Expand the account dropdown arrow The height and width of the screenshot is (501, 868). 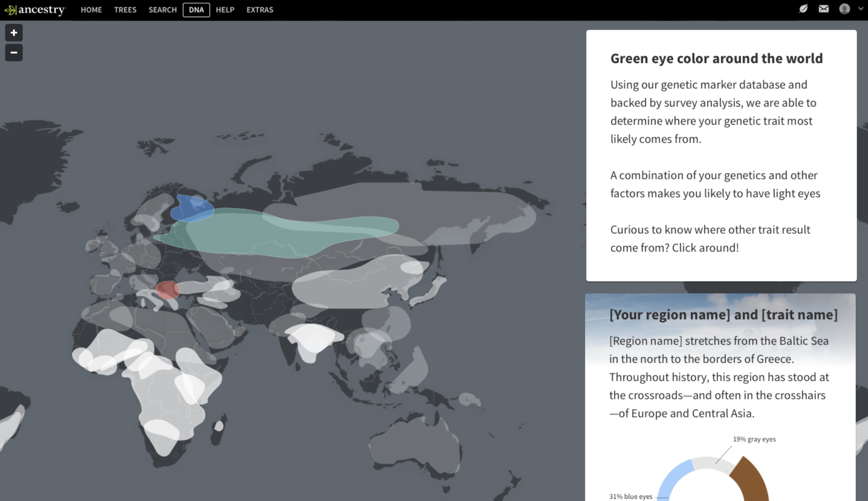point(860,9)
